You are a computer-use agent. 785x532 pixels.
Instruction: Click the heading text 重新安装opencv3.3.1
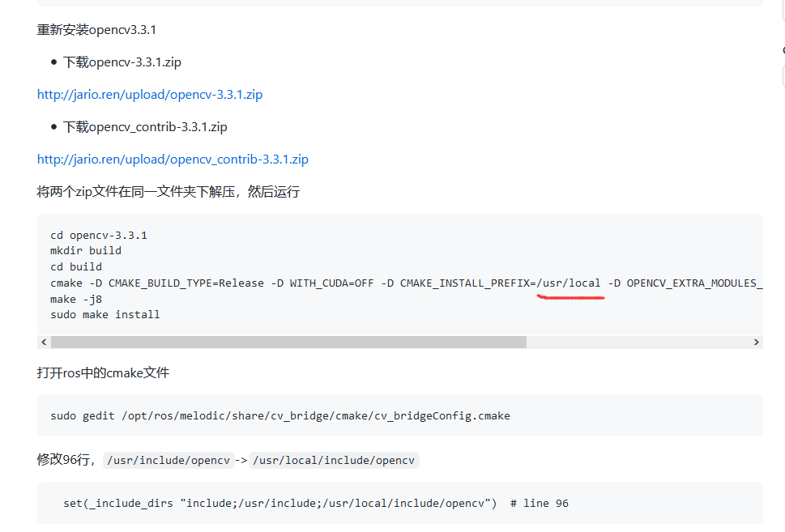(96, 30)
